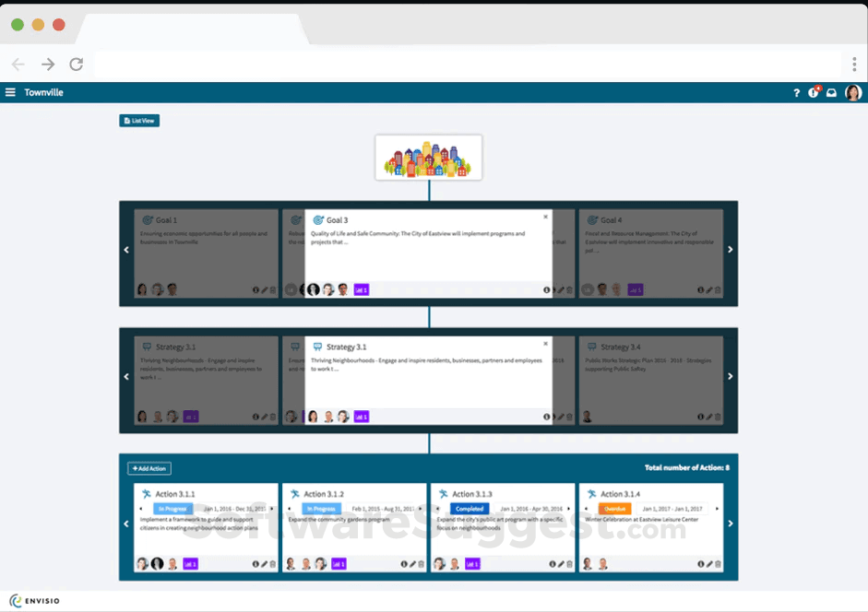Open the info icon on Goal 3
Viewport: 868px width, 612px height.
click(548, 289)
